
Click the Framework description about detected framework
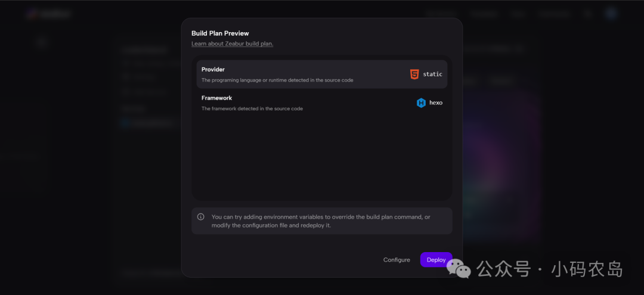click(x=252, y=108)
